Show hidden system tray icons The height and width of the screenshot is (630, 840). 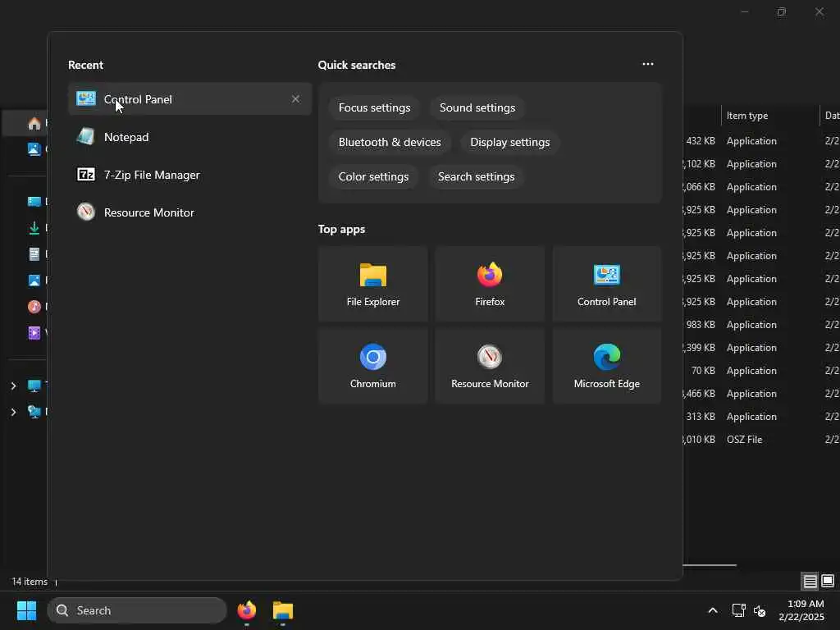[x=713, y=610]
